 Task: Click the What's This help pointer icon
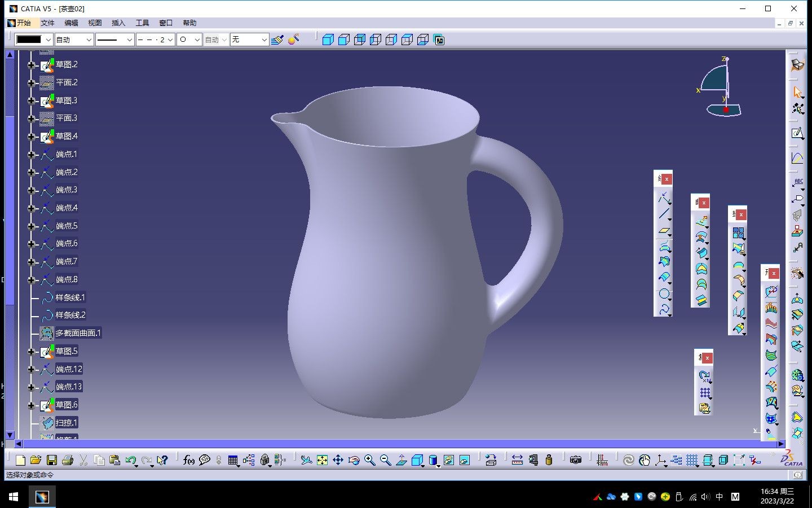coord(162,460)
